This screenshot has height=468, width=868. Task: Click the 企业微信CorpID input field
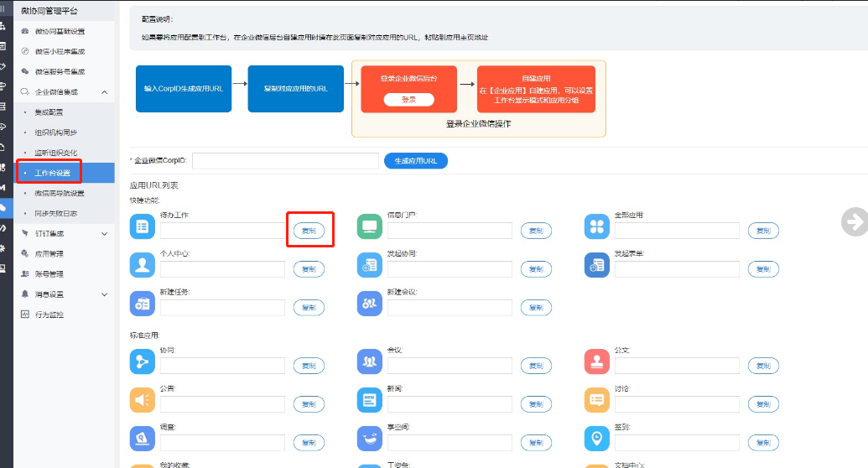click(x=285, y=160)
